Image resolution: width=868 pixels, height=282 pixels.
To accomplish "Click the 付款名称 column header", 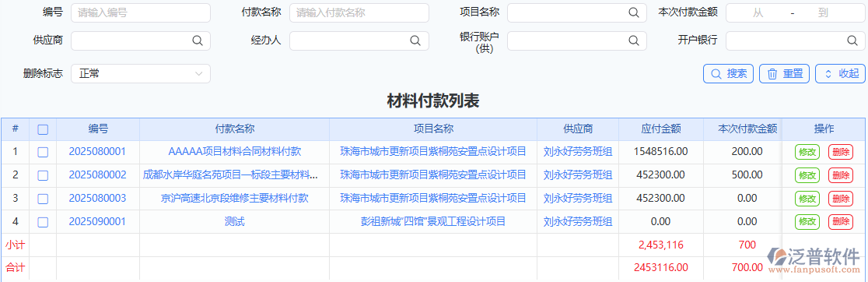I will click(235, 129).
